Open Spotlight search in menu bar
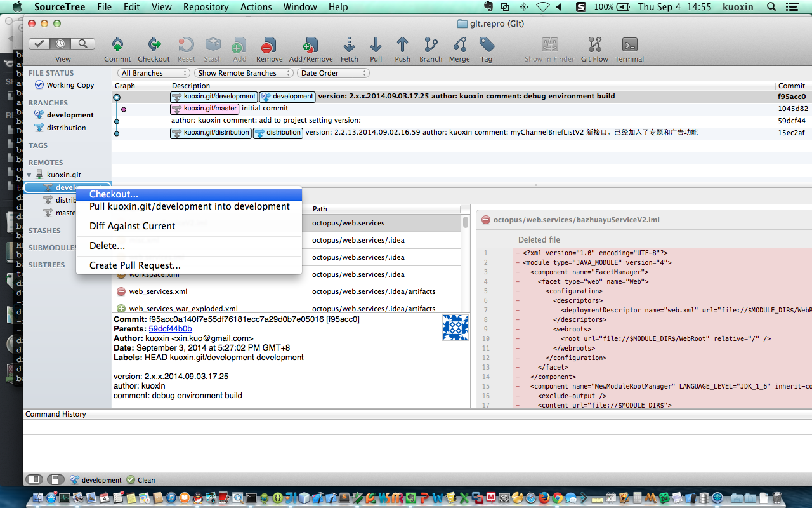 771,7
